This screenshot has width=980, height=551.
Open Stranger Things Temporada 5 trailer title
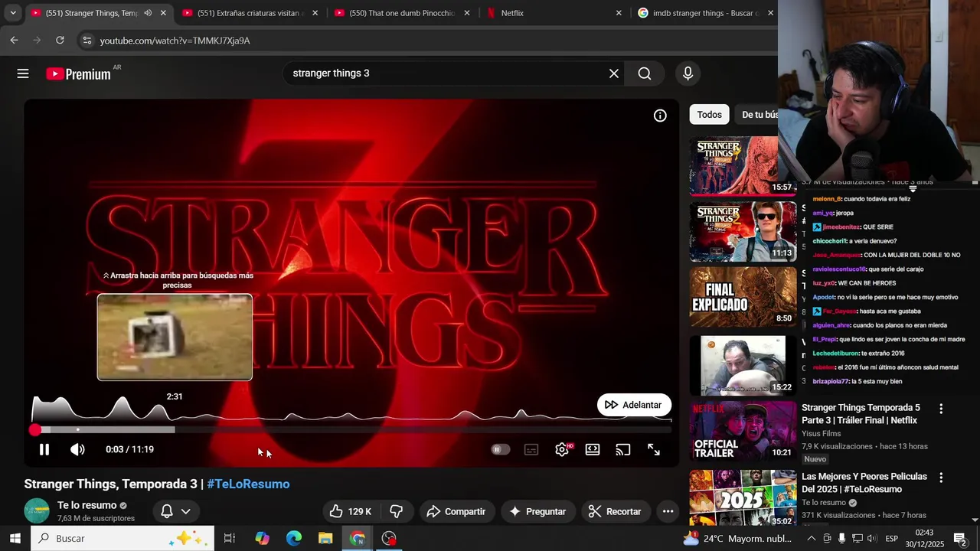click(861, 414)
